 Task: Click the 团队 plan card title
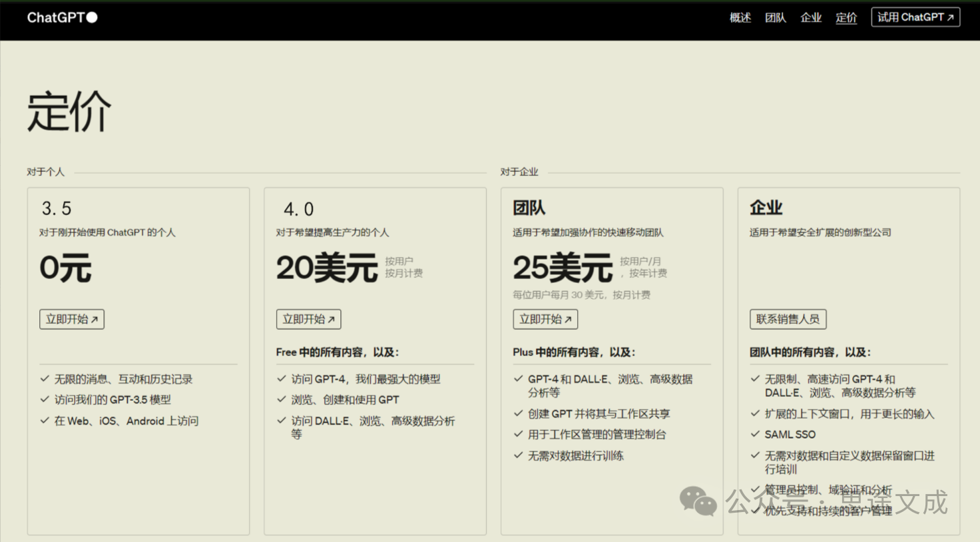(529, 208)
